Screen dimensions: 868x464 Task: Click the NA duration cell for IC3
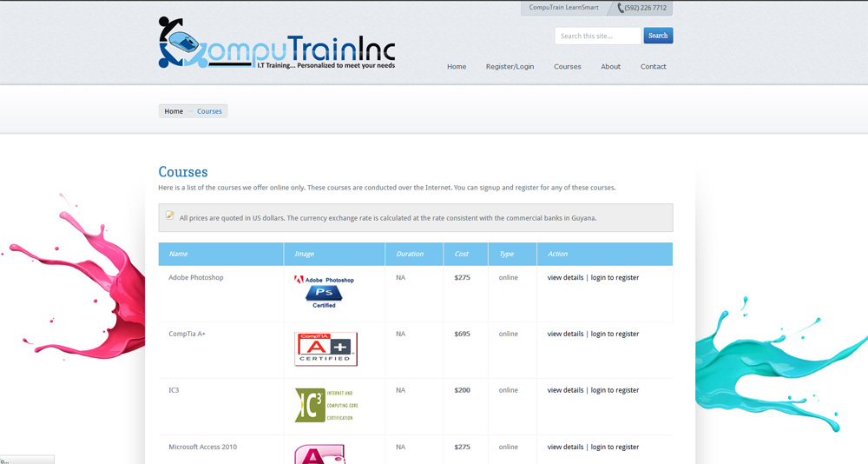click(401, 390)
